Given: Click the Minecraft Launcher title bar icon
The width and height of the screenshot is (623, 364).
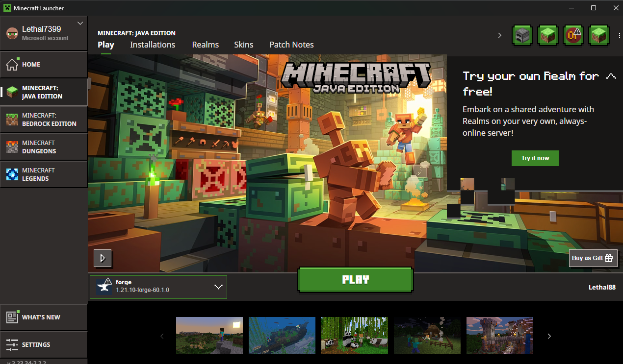Looking at the screenshot, I should click(x=7, y=8).
